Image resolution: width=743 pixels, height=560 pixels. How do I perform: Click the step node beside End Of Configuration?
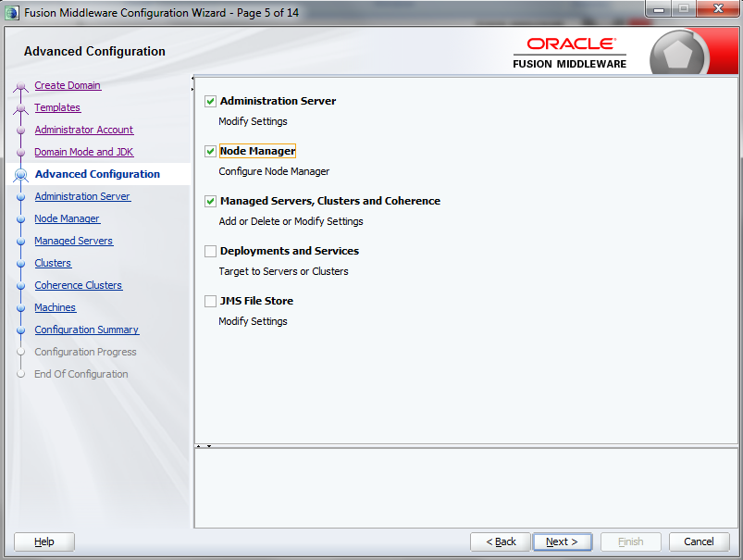click(x=20, y=374)
